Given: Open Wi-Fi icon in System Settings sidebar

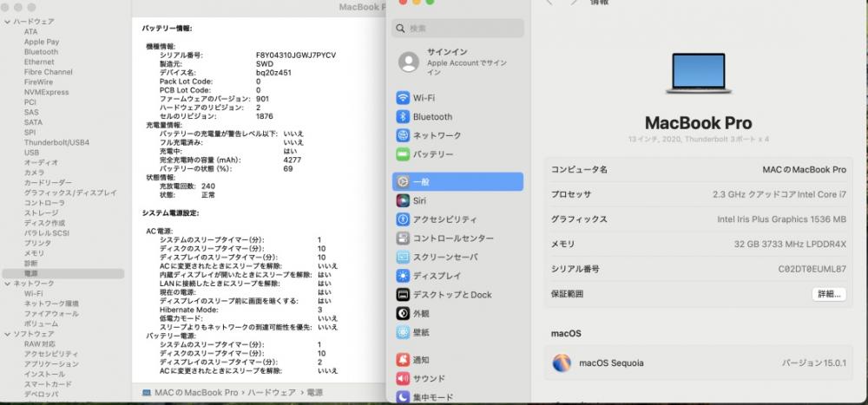Looking at the screenshot, I should [403, 98].
